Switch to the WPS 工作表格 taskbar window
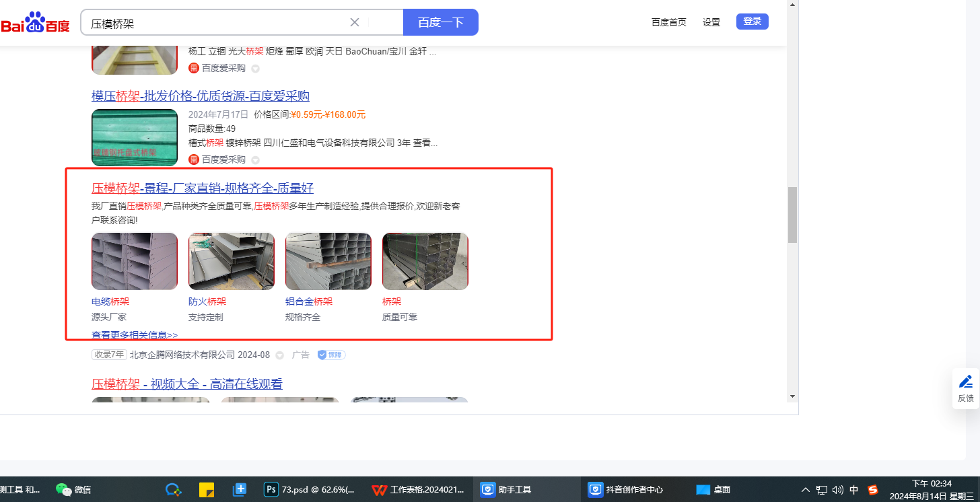This screenshot has width=980, height=502. click(x=418, y=489)
